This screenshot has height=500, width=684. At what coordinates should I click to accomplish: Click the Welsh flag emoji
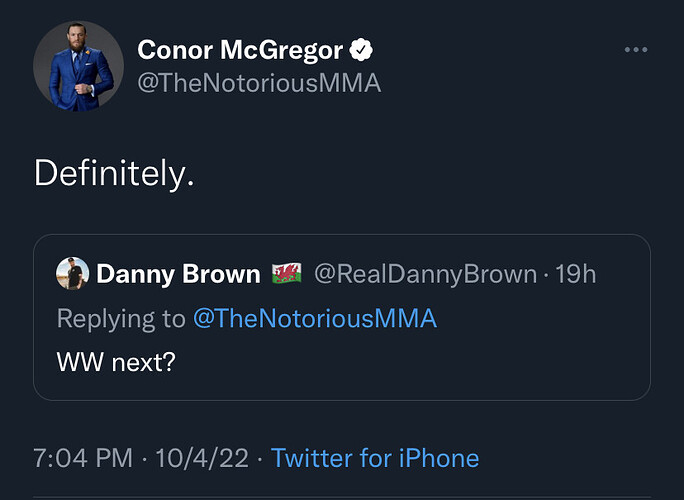pos(286,273)
